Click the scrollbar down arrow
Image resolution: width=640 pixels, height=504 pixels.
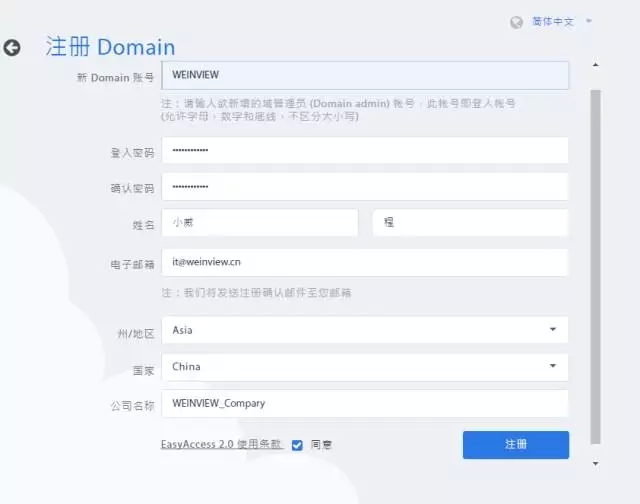[x=596, y=464]
